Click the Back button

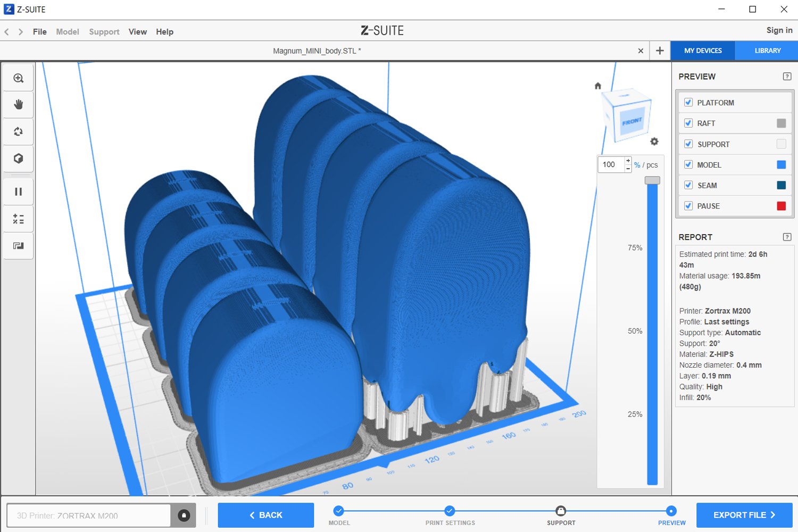coord(266,515)
